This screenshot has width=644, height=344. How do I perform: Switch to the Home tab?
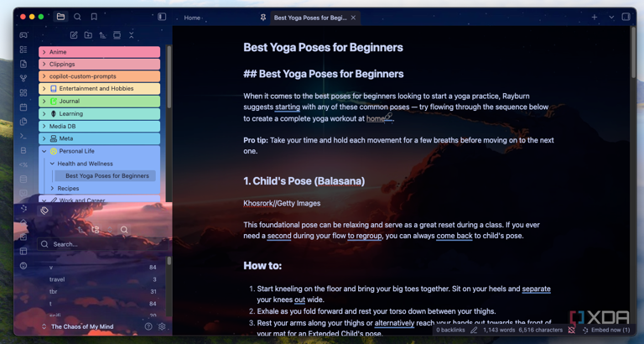(192, 18)
